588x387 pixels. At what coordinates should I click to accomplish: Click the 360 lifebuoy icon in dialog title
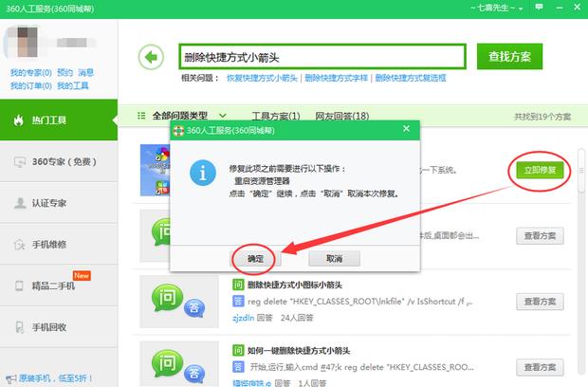coord(178,131)
